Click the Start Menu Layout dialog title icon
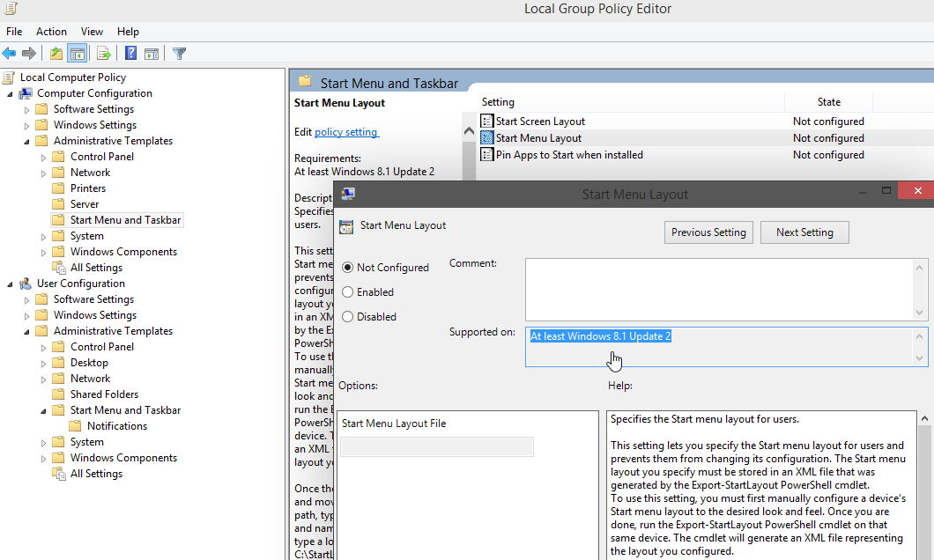The height and width of the screenshot is (560, 934). 348,194
